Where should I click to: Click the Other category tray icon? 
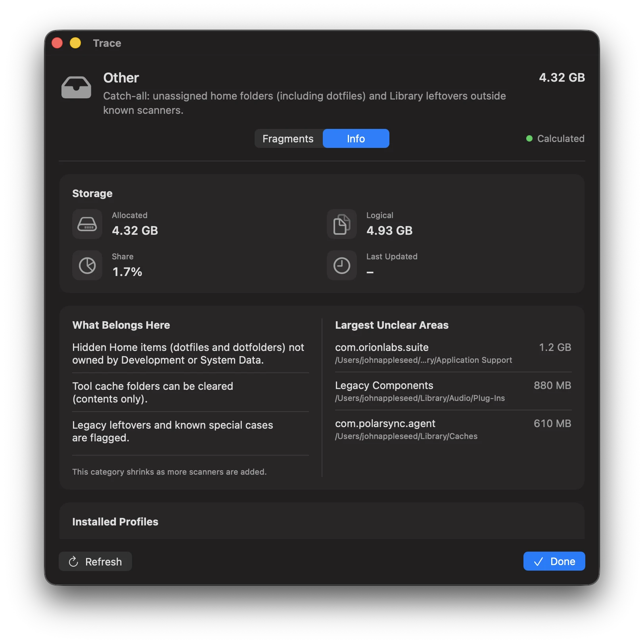coord(76,87)
